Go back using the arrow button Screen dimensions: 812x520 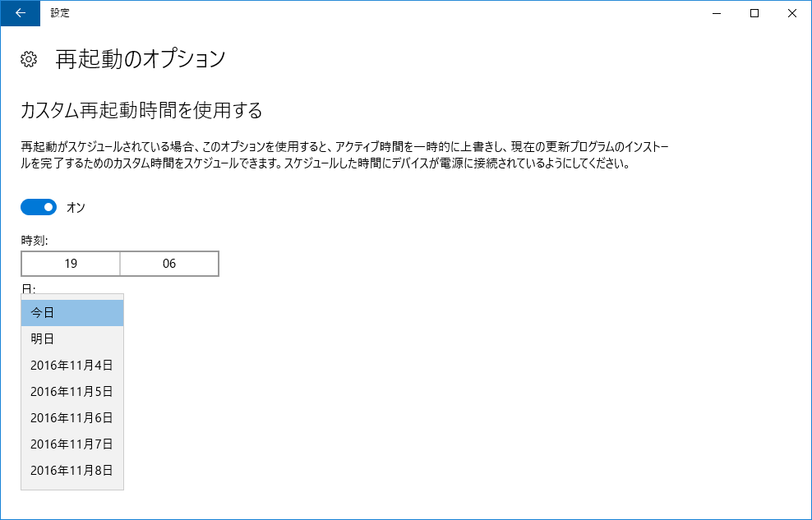click(x=21, y=13)
